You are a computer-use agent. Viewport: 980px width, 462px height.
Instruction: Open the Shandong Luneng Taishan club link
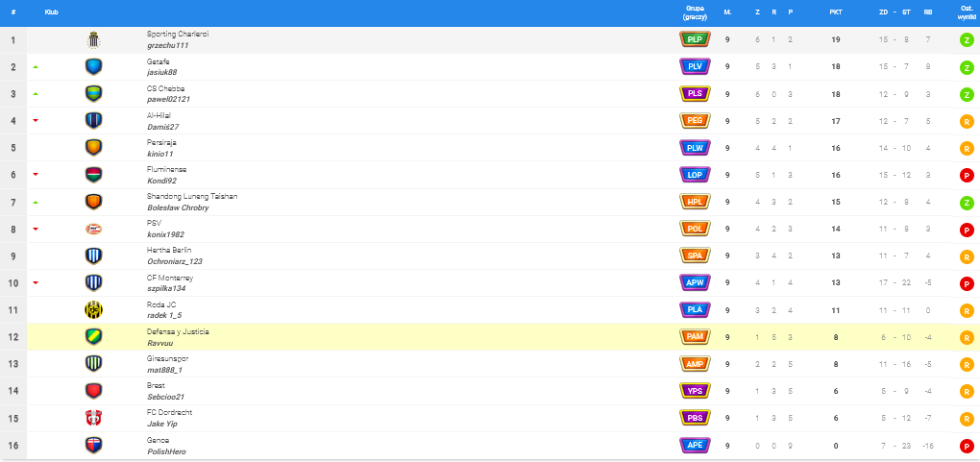pyautogui.click(x=191, y=196)
